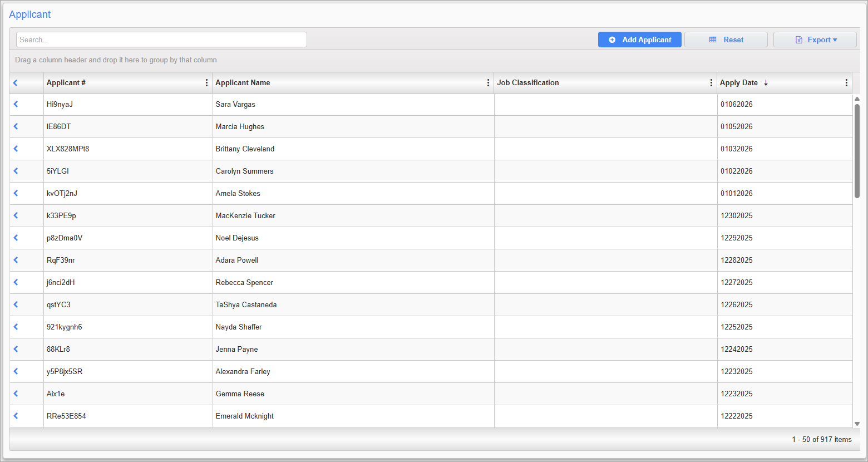Select the Applicant Name column header
The height and width of the screenshot is (462, 868).
coord(243,82)
